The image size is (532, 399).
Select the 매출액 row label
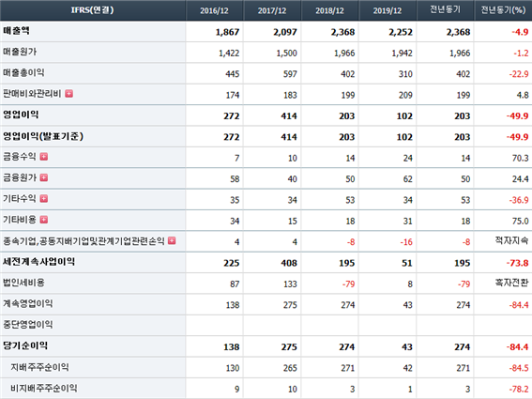point(16,31)
